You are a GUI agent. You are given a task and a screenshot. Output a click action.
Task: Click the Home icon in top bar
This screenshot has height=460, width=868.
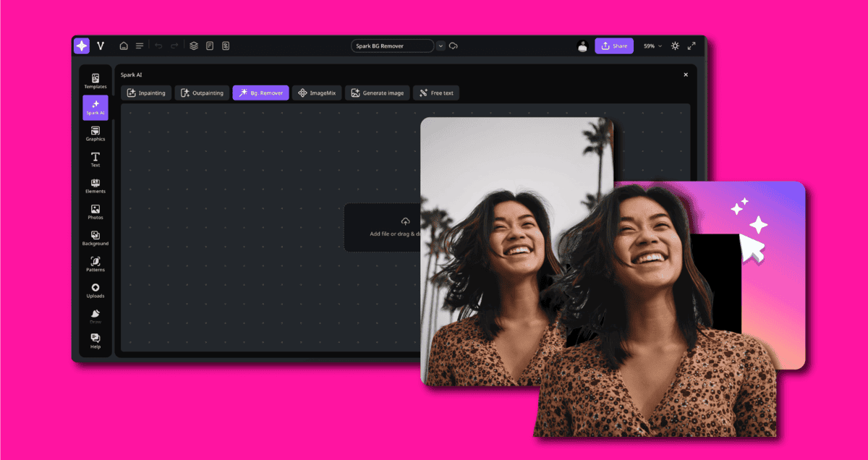click(124, 46)
